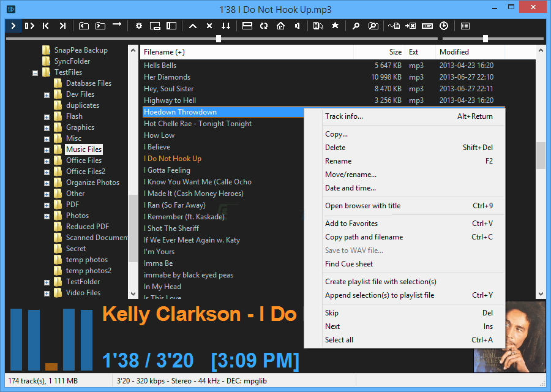This screenshot has height=392, width=551.
Task: Click the Favorites star icon
Action: 335,26
